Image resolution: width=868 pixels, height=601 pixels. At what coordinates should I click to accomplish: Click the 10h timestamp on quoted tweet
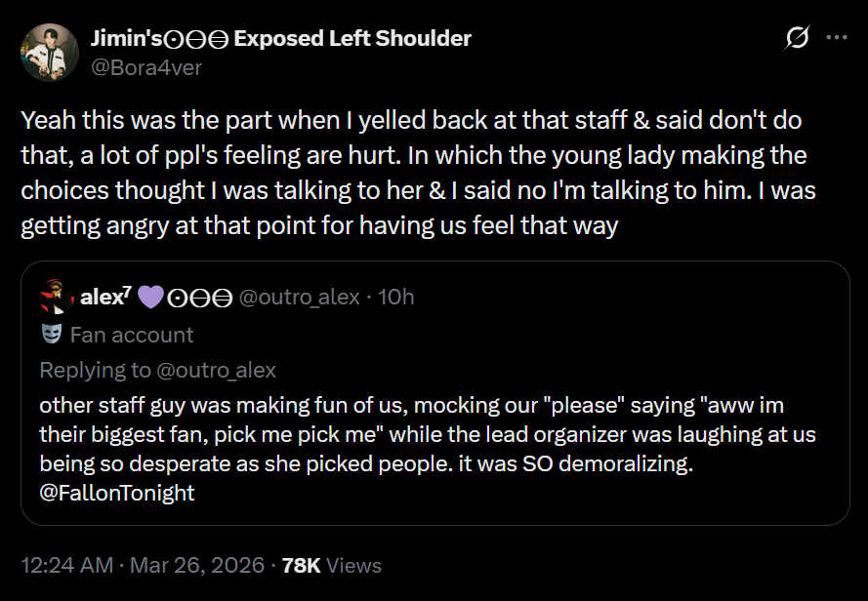click(x=395, y=297)
